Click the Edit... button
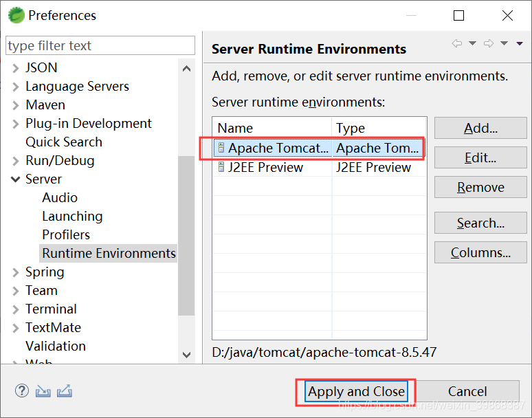 point(480,157)
